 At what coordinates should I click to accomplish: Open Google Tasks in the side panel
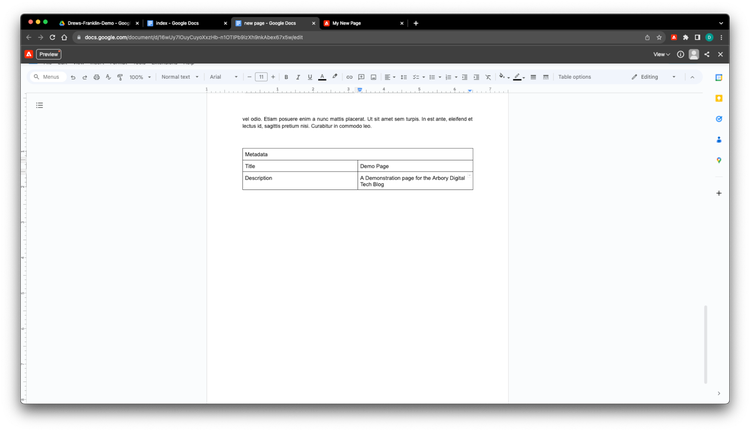point(718,119)
